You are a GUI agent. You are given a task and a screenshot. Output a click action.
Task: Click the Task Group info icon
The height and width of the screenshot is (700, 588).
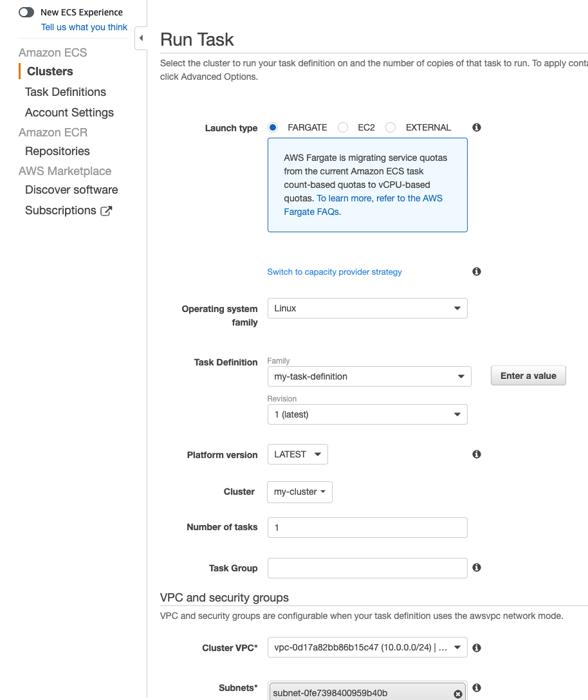[477, 567]
